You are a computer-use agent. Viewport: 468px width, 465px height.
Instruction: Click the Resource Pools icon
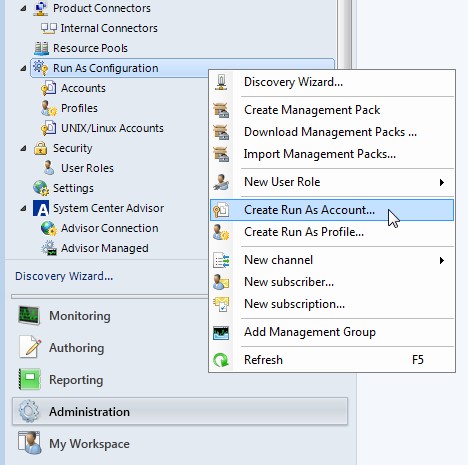click(x=41, y=48)
